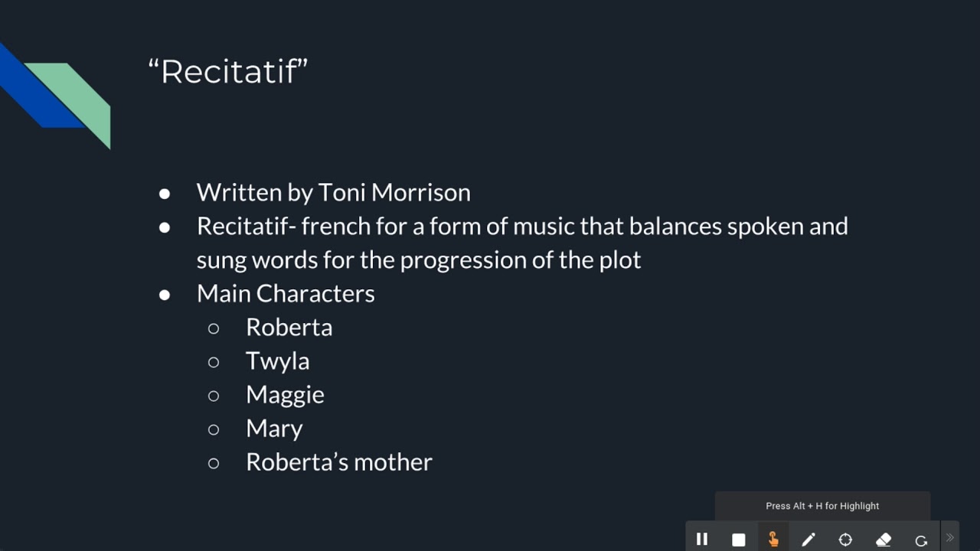Click the "Written by Toni Morrison" bullet

(333, 192)
